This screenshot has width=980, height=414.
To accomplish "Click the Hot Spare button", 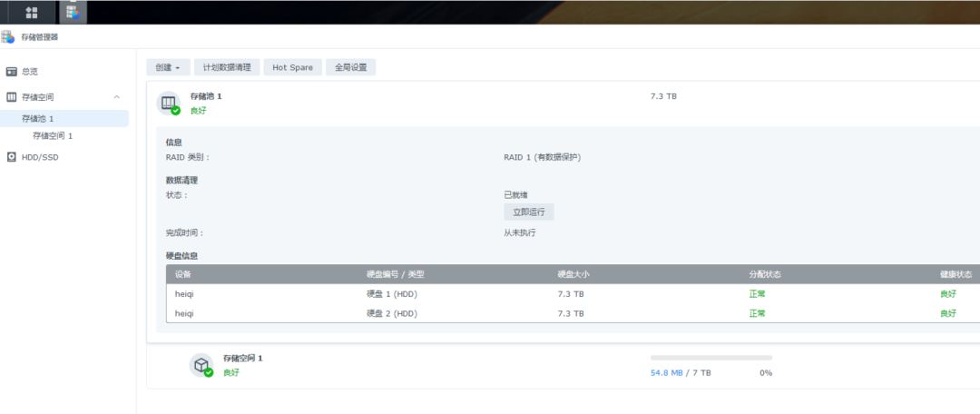I will click(292, 67).
